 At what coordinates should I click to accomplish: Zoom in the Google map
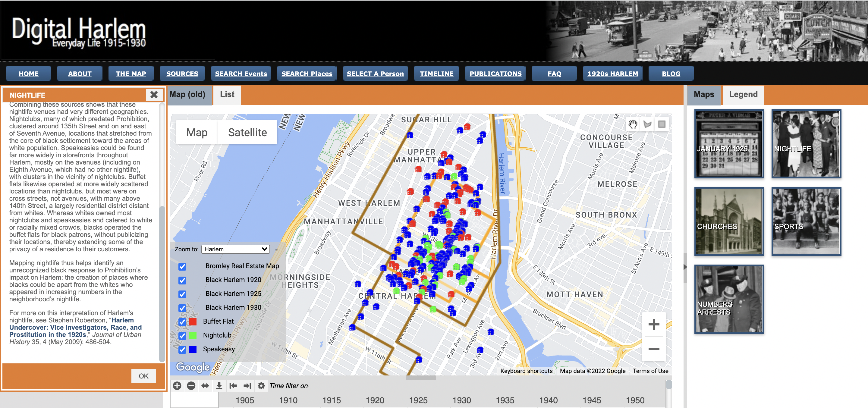[x=653, y=324]
